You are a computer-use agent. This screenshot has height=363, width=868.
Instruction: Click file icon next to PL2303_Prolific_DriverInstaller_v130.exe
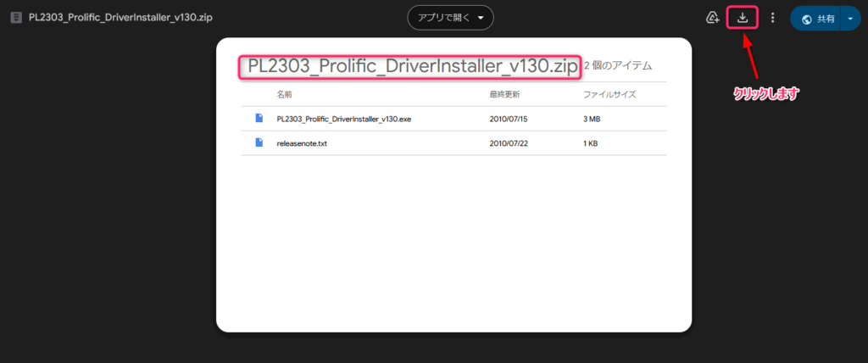[259, 118]
